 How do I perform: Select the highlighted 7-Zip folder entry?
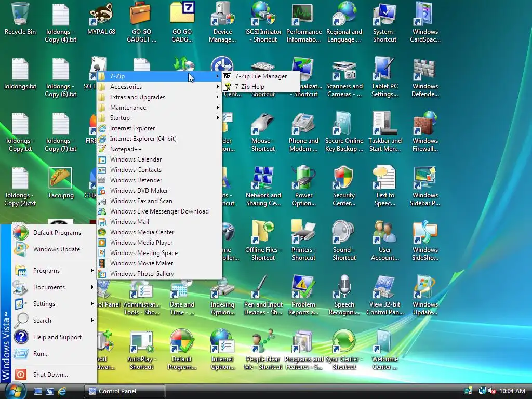point(159,76)
